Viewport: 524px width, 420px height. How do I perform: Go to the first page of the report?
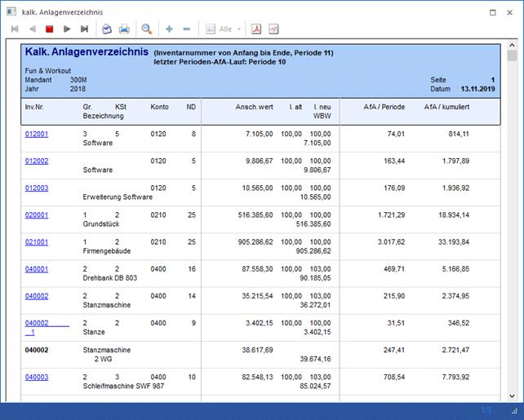pyautogui.click(x=15, y=29)
